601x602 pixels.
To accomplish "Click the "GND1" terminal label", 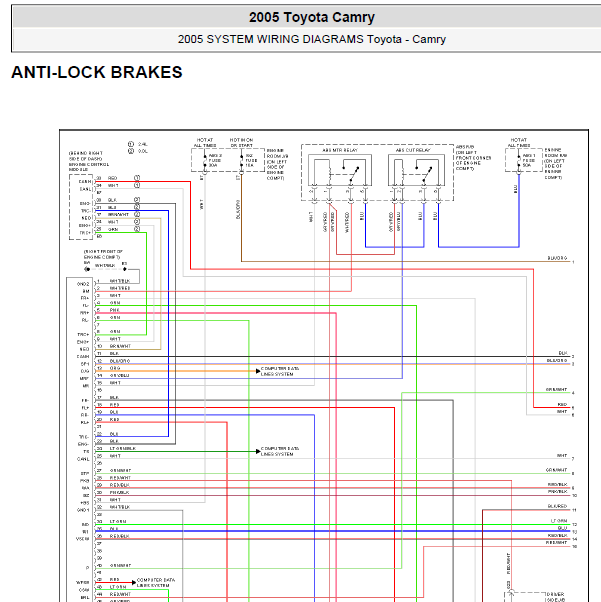I will tap(83, 510).
